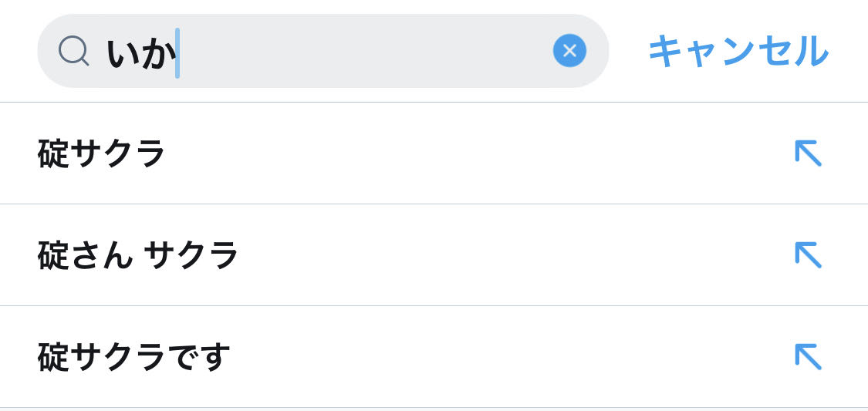868x411 pixels.
Task: Tap the autofill arrow beside 碇サクラ
Action: pos(808,153)
